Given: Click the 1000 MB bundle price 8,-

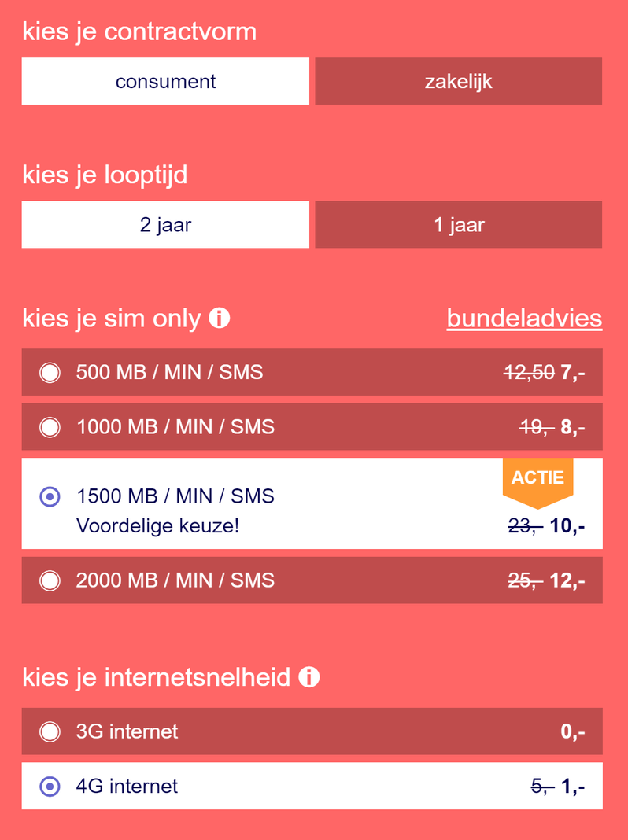Looking at the screenshot, I should coord(572,427).
